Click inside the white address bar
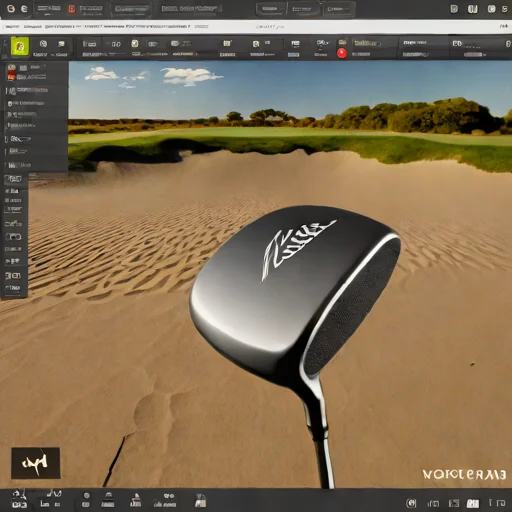Image resolution: width=512 pixels, height=512 pixels. point(256,26)
